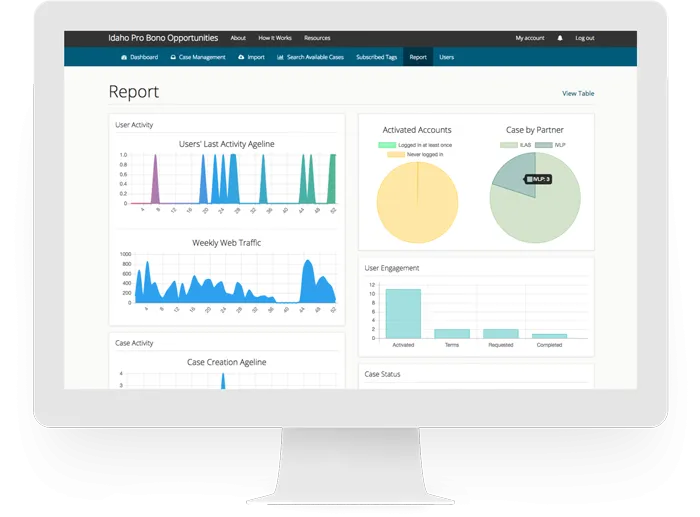The image size is (700, 517).
Task: Click the View Table link
Action: pyautogui.click(x=578, y=93)
